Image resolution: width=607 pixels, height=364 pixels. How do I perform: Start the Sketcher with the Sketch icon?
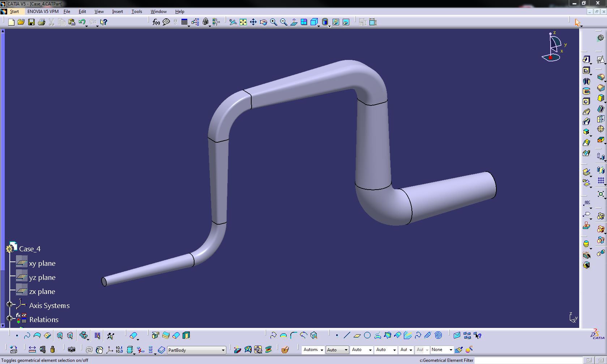click(600, 60)
